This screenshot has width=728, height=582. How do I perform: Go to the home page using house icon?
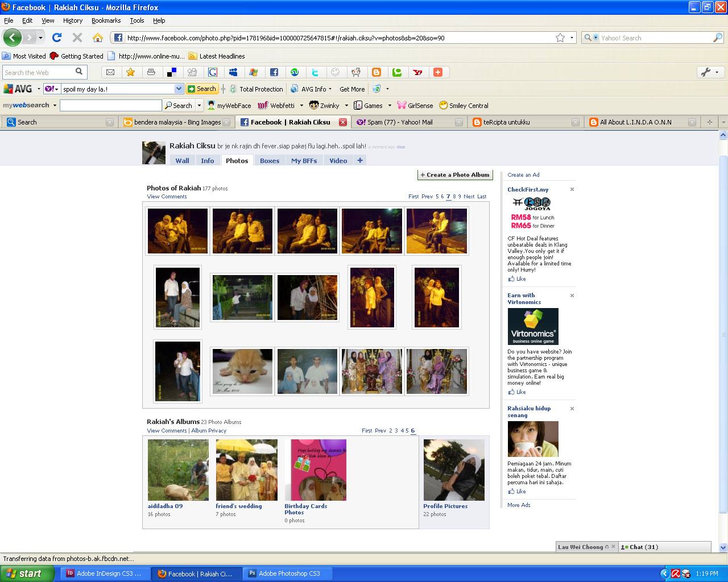coord(98,38)
